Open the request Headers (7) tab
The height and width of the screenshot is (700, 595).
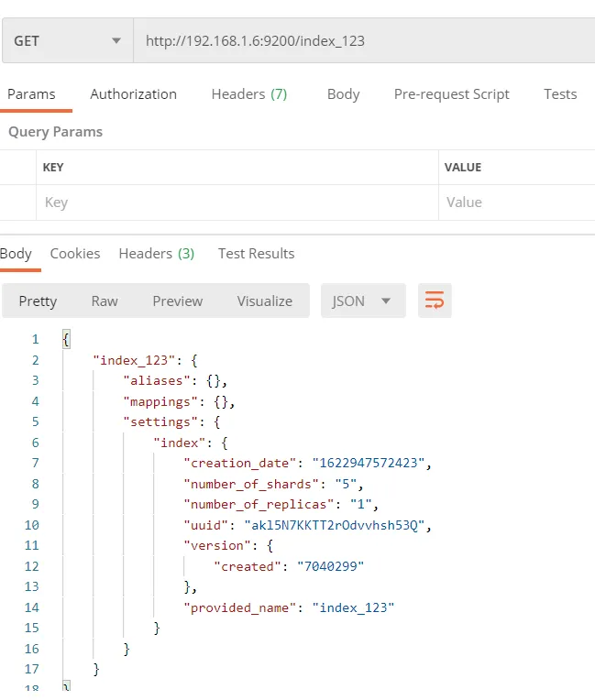pyautogui.click(x=248, y=93)
